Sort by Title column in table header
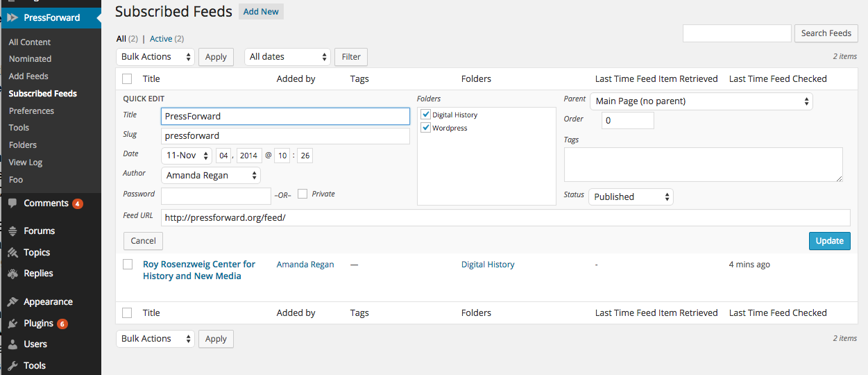868x375 pixels. (x=151, y=79)
